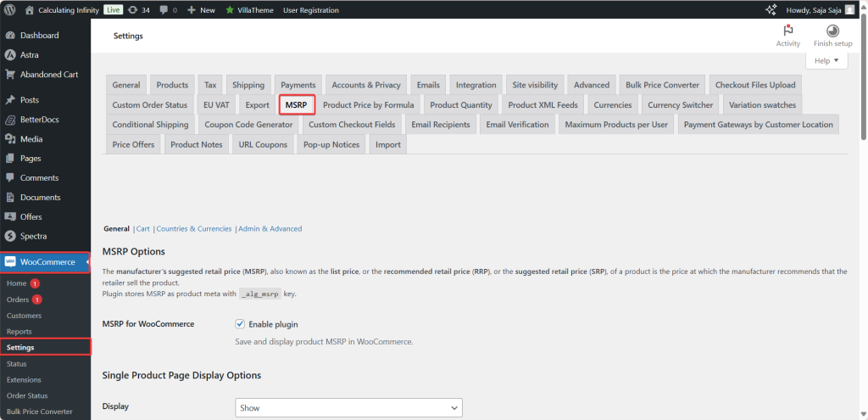Image resolution: width=868 pixels, height=420 pixels.
Task: Open Extensions in WooCommerce submenu
Action: 24,379
